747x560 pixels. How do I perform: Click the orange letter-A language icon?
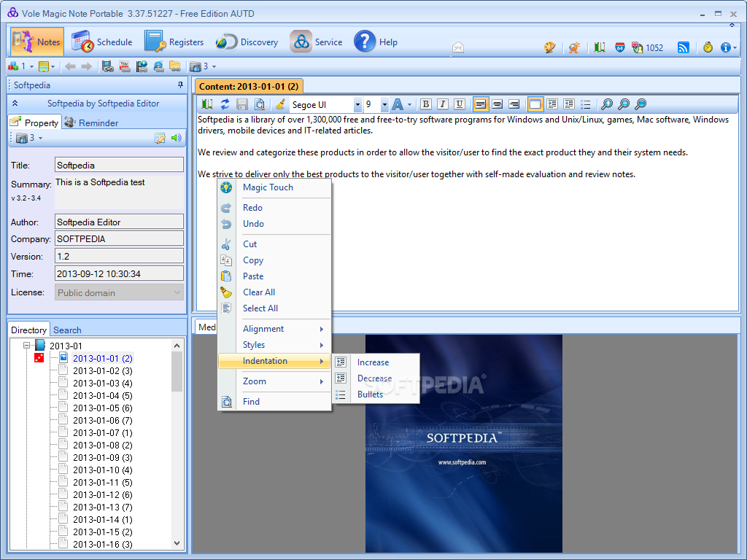(575, 47)
